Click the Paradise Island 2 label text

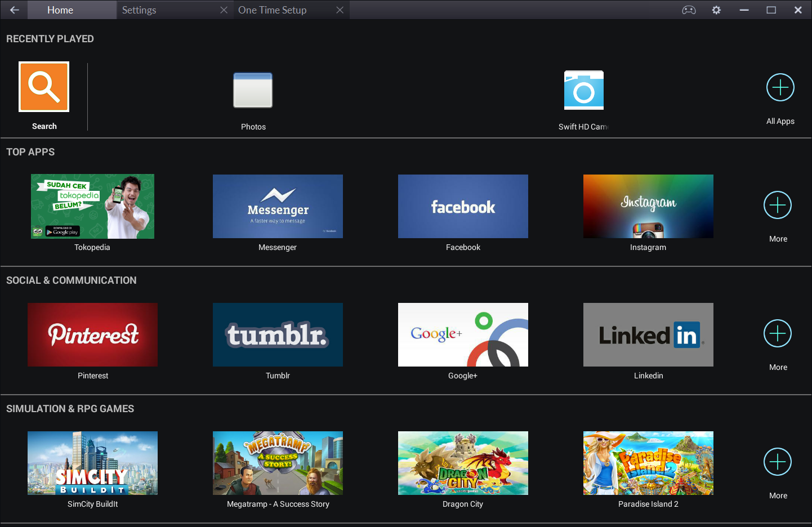pyautogui.click(x=648, y=504)
